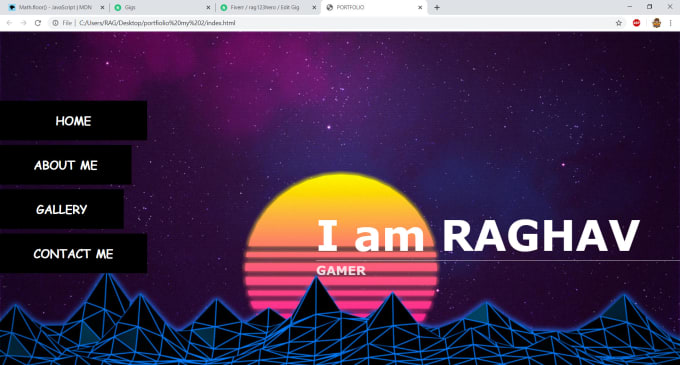Click the address bar with index.html path
680x365 pixels.
point(330,23)
